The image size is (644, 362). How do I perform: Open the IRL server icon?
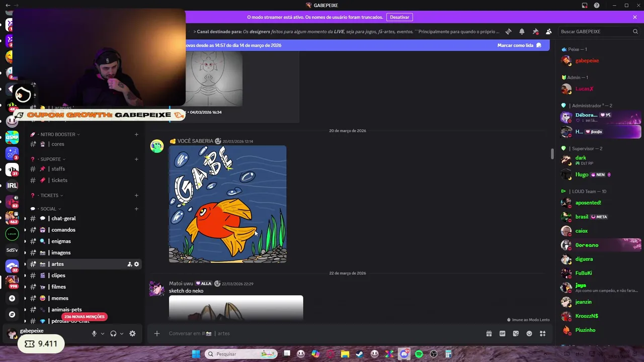coord(12,186)
